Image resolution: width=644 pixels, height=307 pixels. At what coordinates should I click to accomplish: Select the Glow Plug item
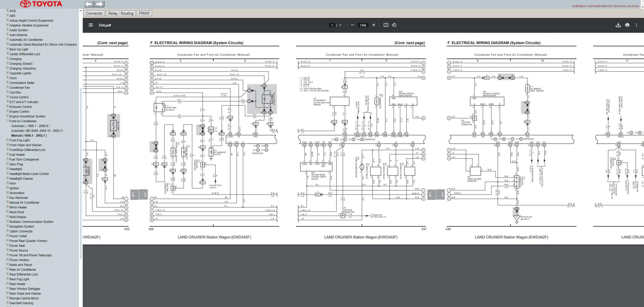(x=16, y=164)
